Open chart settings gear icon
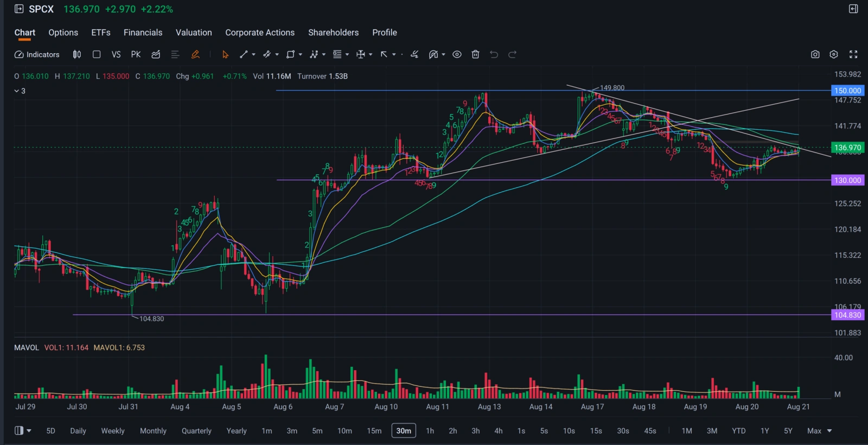 pyautogui.click(x=834, y=54)
